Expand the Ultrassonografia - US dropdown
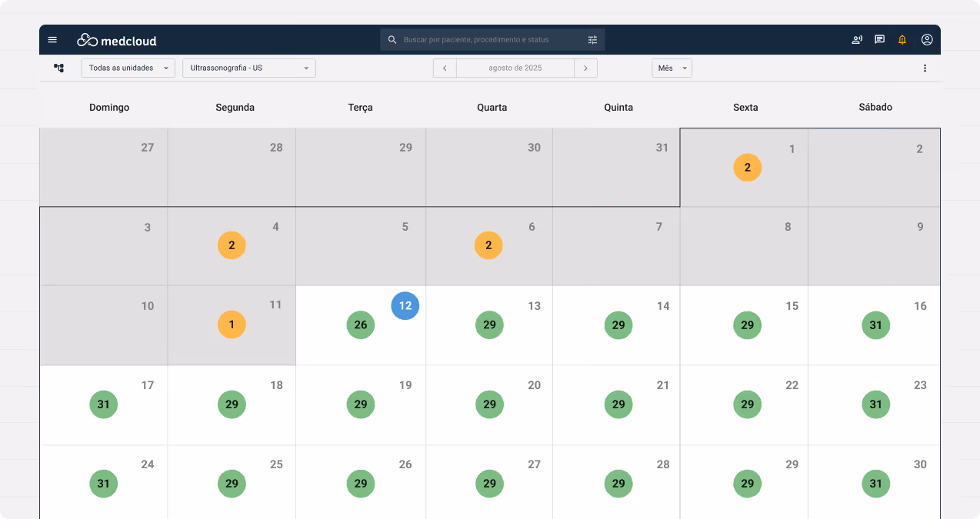The image size is (980, 519). [248, 68]
